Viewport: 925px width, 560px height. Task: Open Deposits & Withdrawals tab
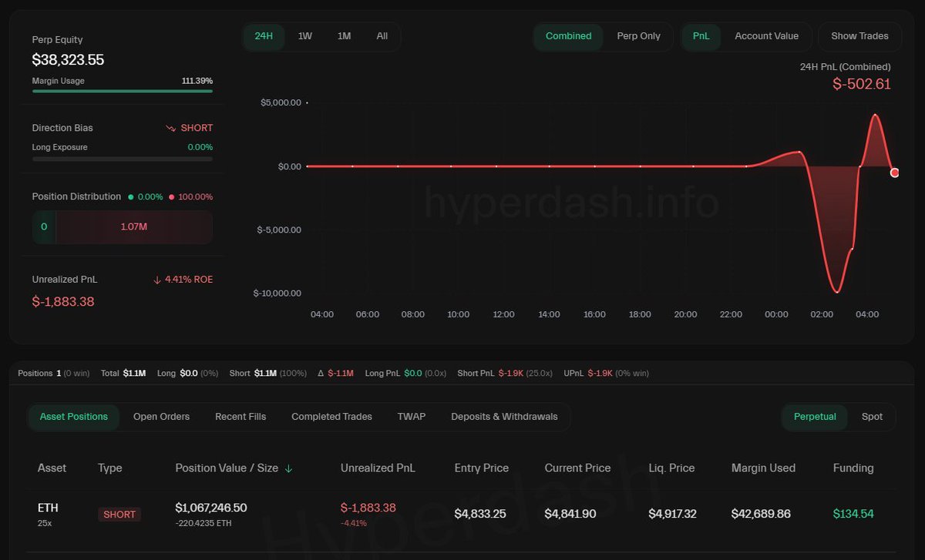point(504,417)
